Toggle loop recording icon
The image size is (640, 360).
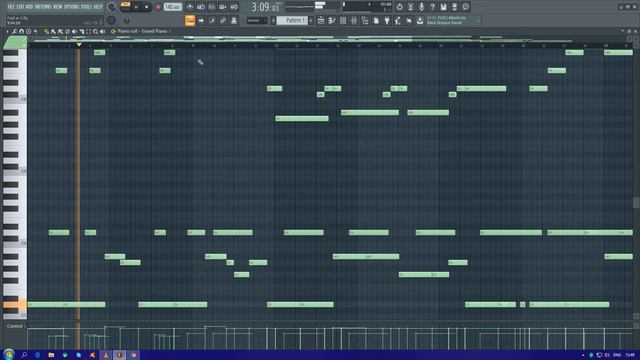(234, 7)
